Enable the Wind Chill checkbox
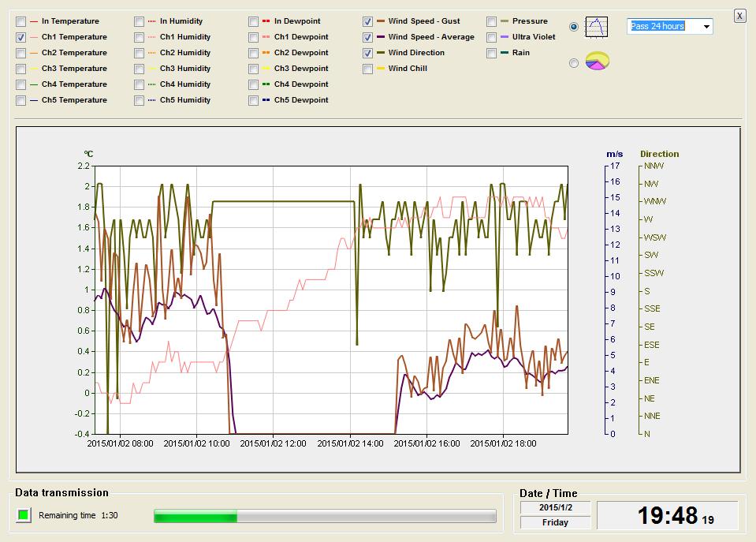This screenshot has height=542, width=756. pos(368,69)
